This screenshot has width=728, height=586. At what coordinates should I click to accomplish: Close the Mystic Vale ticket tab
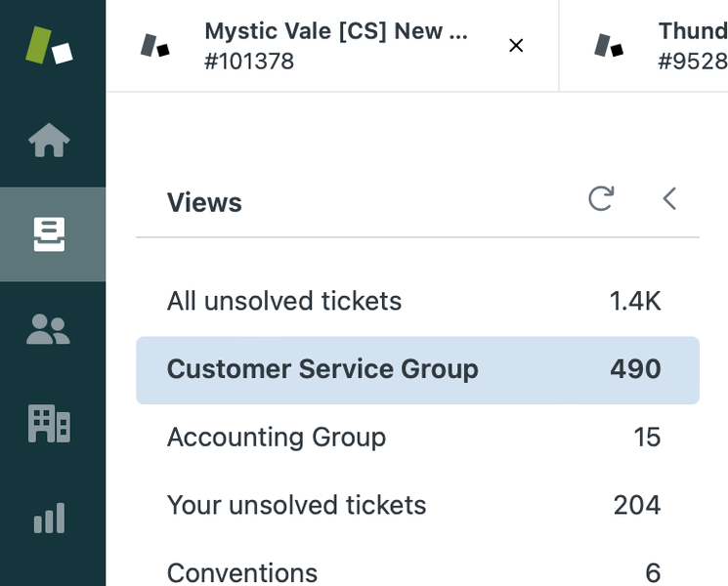tap(516, 46)
